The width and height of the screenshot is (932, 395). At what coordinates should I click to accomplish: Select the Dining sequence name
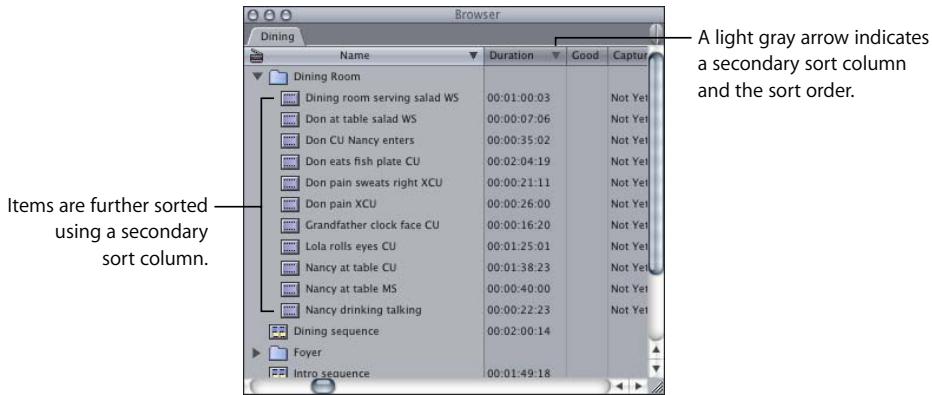pos(336,331)
